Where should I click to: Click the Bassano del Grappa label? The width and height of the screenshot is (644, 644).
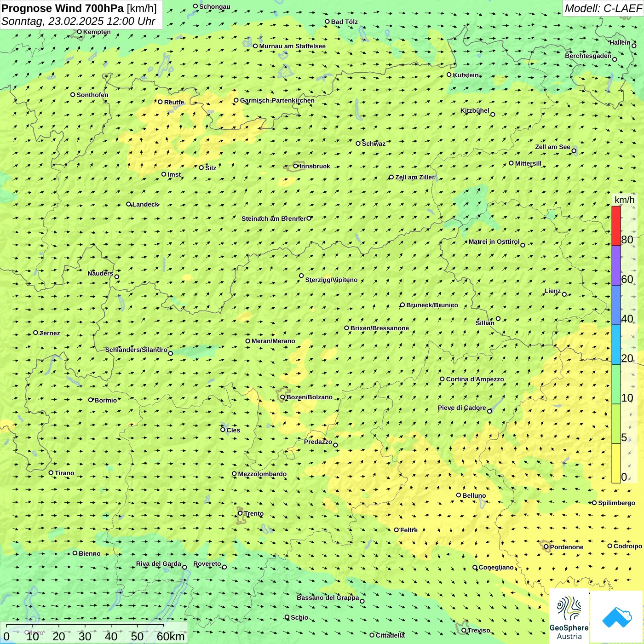pos(328,598)
